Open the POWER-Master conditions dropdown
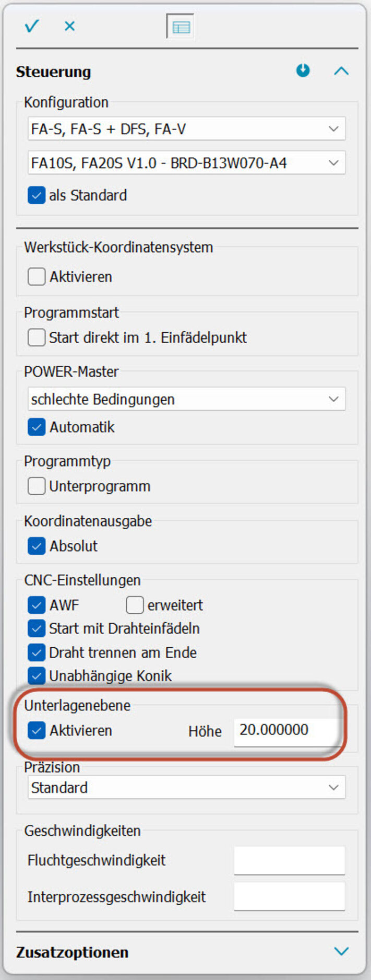 click(186, 400)
